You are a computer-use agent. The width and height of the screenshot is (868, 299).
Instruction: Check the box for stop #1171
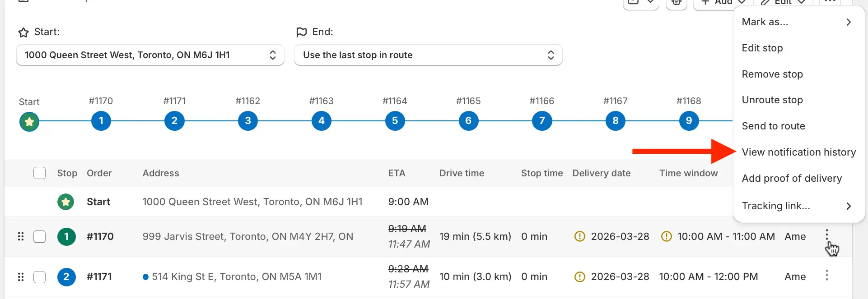(40, 276)
